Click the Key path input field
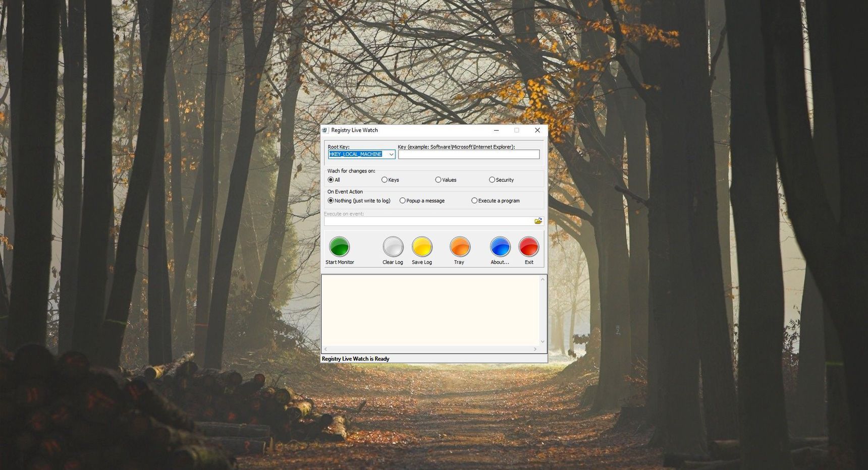Viewport: 868px width, 470px height. (x=469, y=154)
